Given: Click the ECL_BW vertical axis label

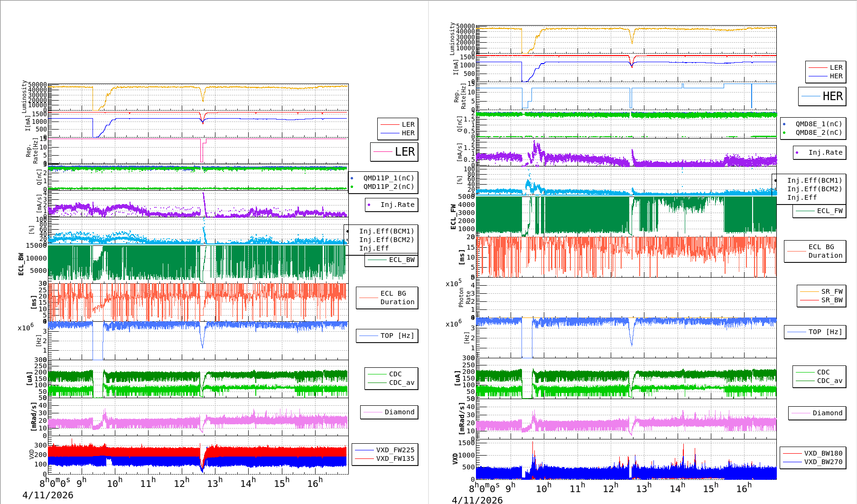Looking at the screenshot, I should tap(21, 264).
